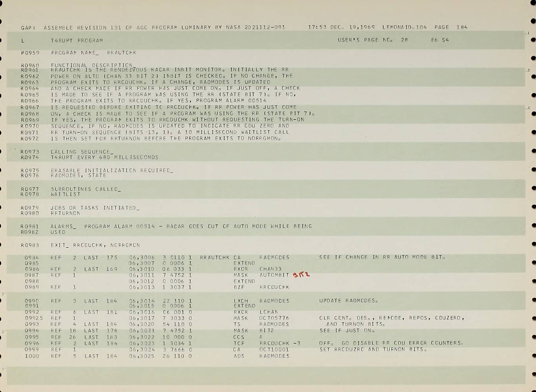Viewport: 536px width, 392px height.
Task: Select operand 'BIT2' on line 0994
Action: [x=266, y=330]
